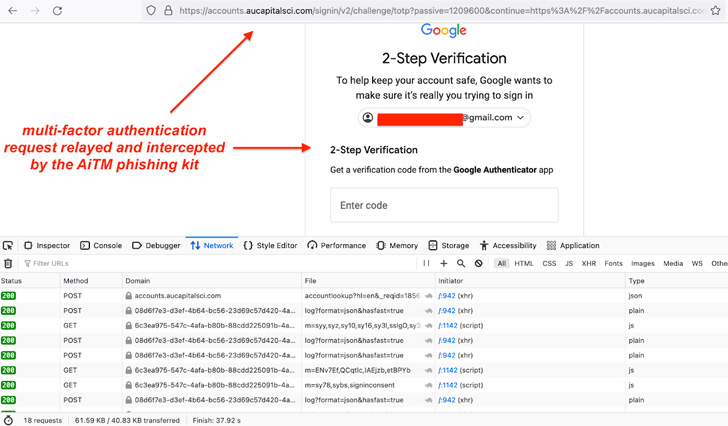Open tracking protection shield in address bar
728x426 pixels.
[151, 10]
